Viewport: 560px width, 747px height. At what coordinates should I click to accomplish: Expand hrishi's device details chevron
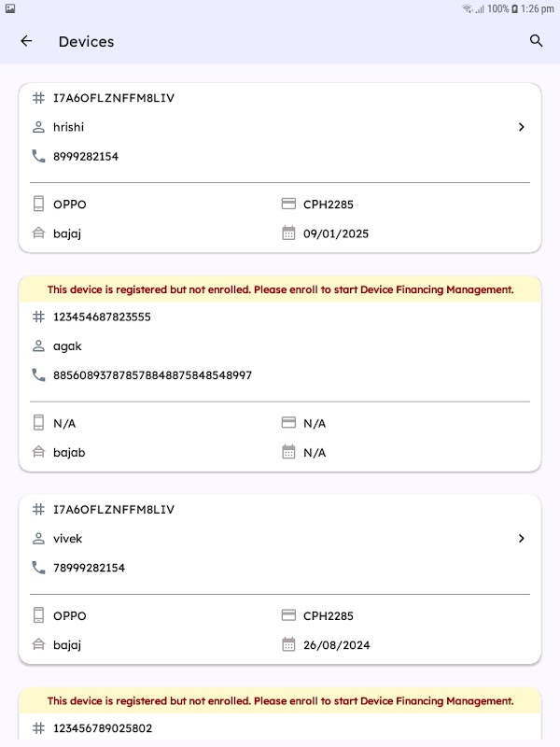point(521,127)
